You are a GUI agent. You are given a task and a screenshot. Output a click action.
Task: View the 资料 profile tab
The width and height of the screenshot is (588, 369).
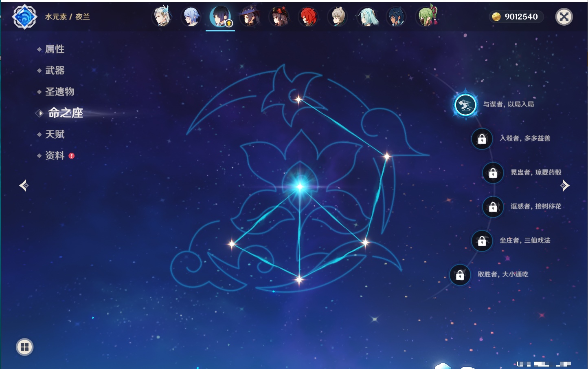tap(55, 155)
